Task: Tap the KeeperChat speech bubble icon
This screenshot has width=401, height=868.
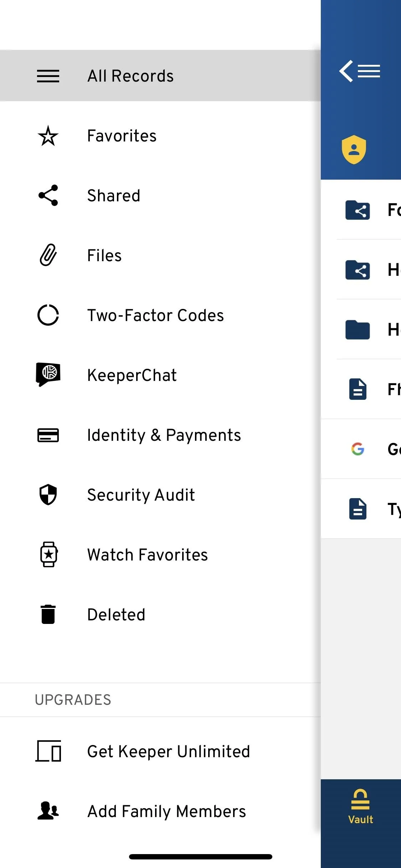Action: [48, 374]
